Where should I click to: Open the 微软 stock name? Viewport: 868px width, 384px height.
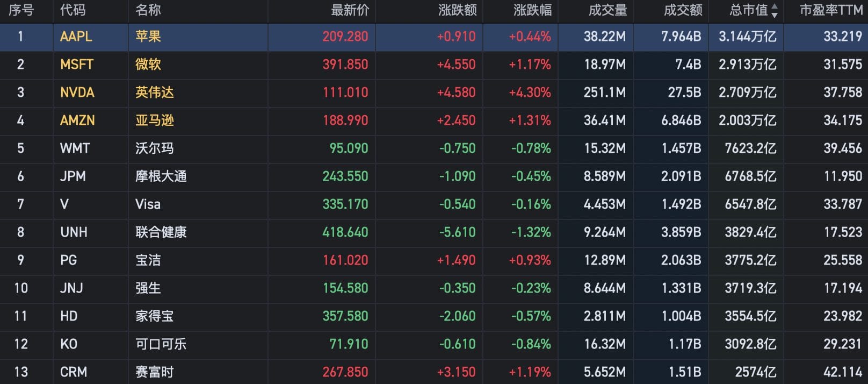[148, 65]
